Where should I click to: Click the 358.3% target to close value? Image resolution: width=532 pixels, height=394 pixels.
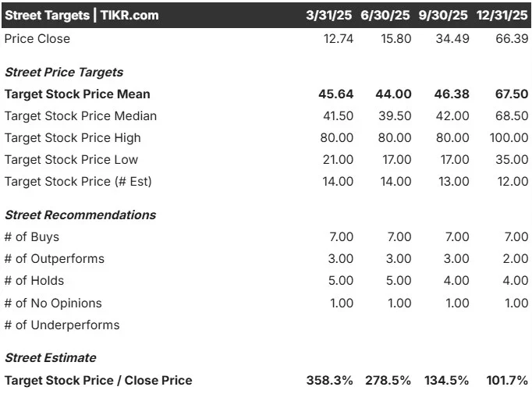coord(329,381)
